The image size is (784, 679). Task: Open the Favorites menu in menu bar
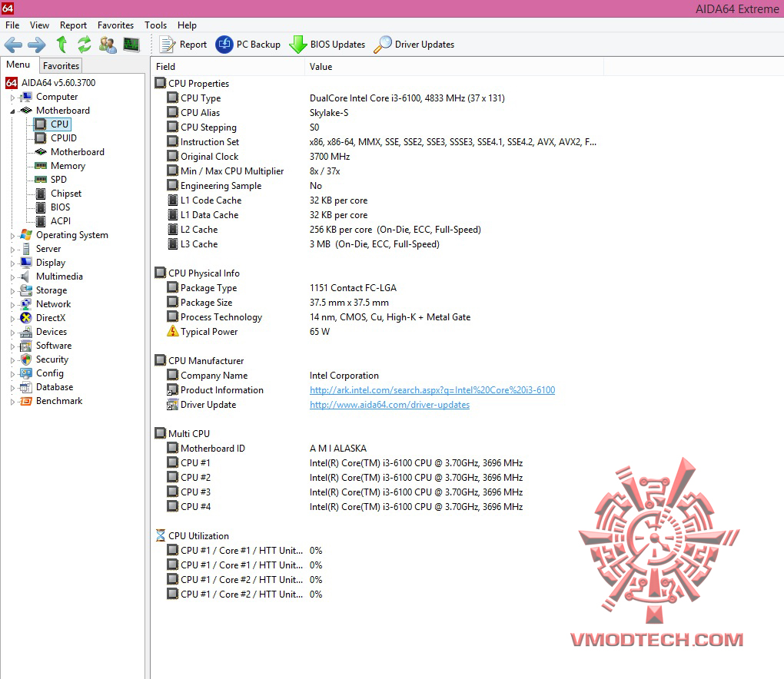click(115, 25)
